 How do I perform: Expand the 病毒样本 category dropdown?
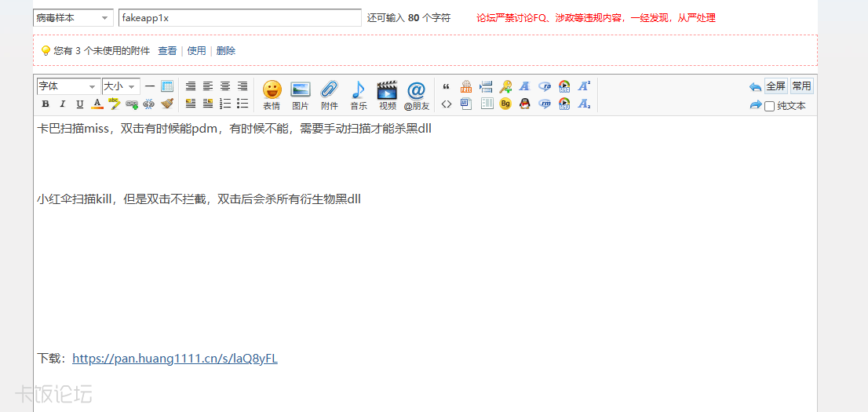click(x=73, y=18)
